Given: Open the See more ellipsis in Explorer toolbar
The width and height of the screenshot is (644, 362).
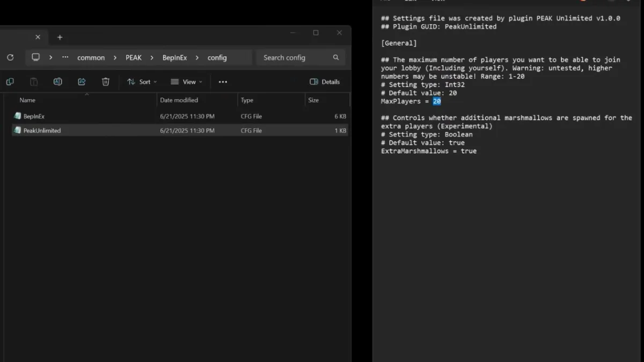Looking at the screenshot, I should (x=223, y=82).
